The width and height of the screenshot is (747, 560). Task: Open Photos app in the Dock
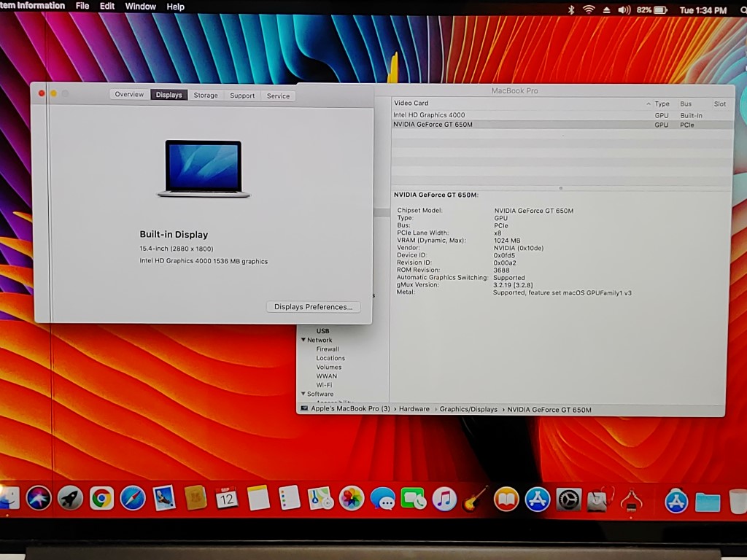click(x=352, y=499)
